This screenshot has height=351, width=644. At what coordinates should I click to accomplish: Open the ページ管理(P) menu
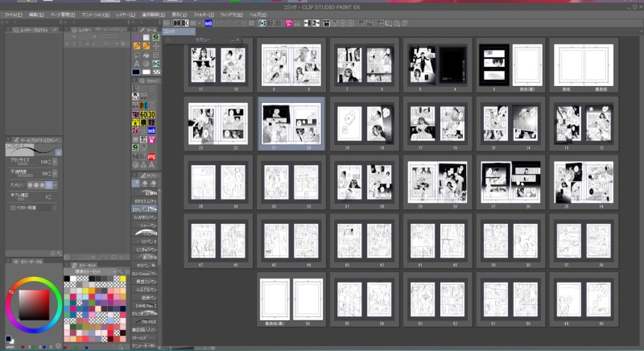[63, 14]
